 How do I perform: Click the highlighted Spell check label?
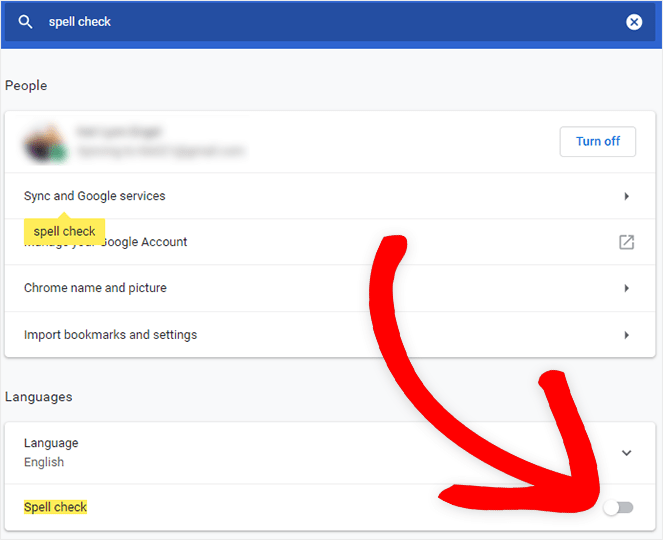(56, 507)
